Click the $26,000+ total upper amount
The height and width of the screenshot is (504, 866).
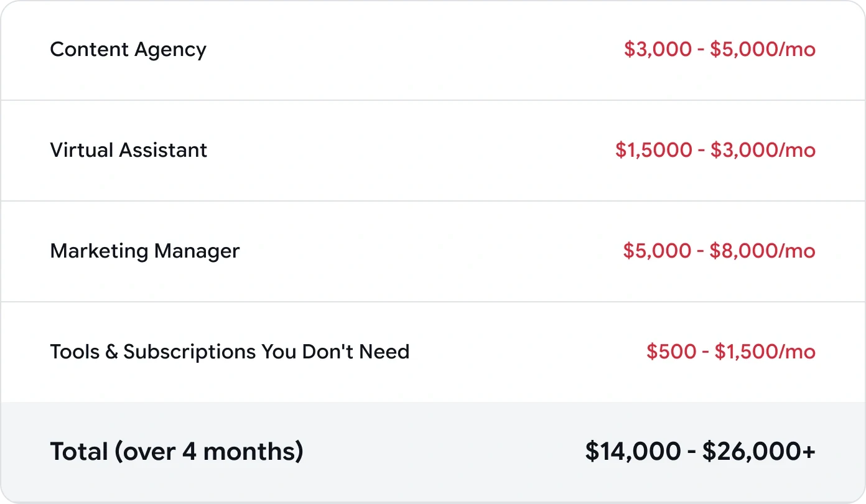(759, 452)
